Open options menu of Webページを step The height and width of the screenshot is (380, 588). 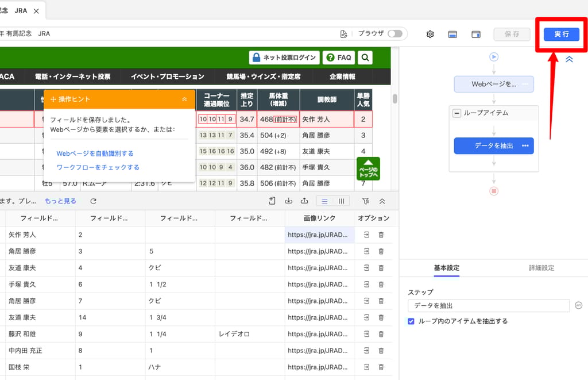525,84
